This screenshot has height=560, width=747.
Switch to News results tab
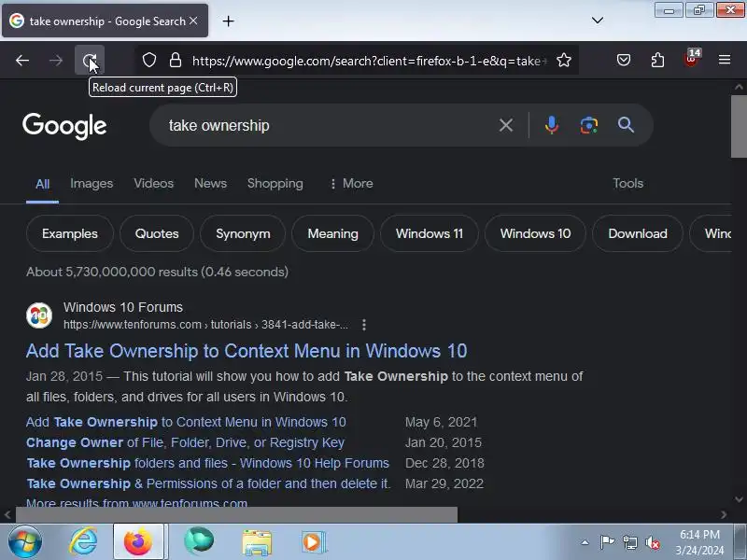[x=210, y=183]
